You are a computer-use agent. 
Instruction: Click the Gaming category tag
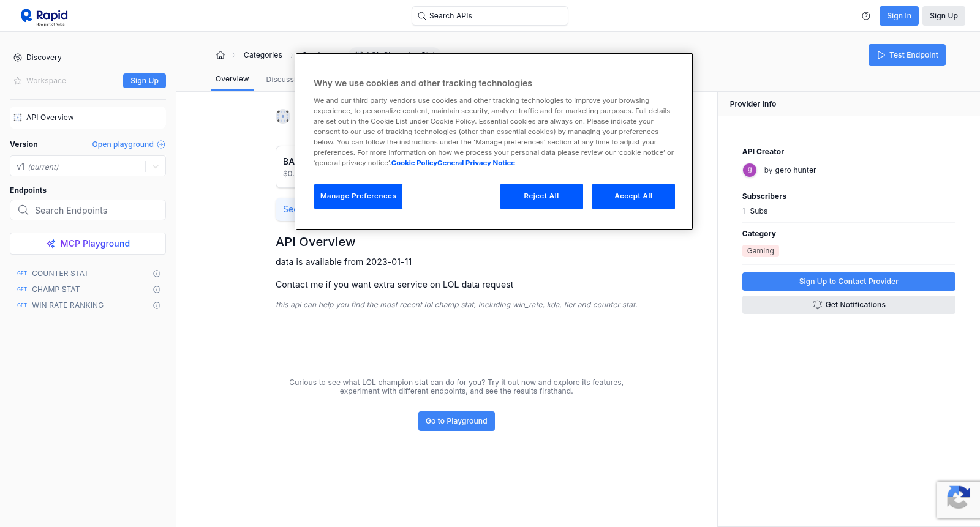coord(760,251)
